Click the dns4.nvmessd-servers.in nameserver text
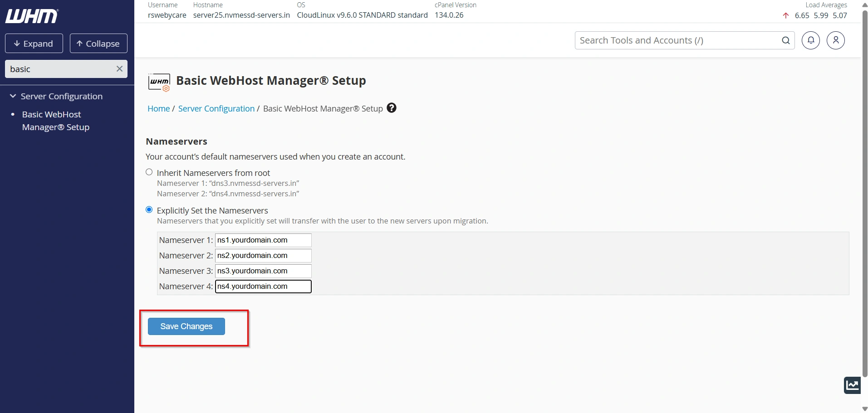Viewport: 868px width, 413px height. click(254, 194)
